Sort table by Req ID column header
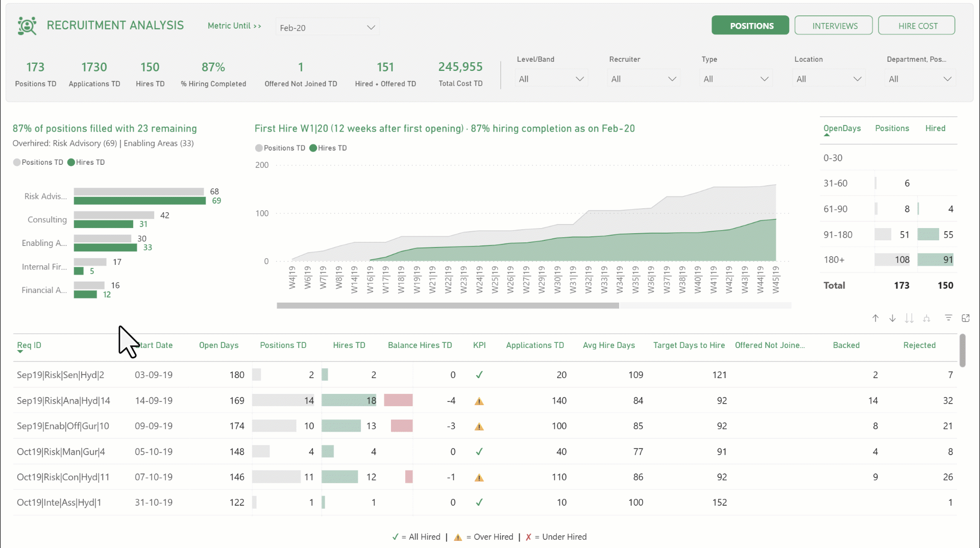Viewport: 980px width, 548px height. (x=29, y=345)
